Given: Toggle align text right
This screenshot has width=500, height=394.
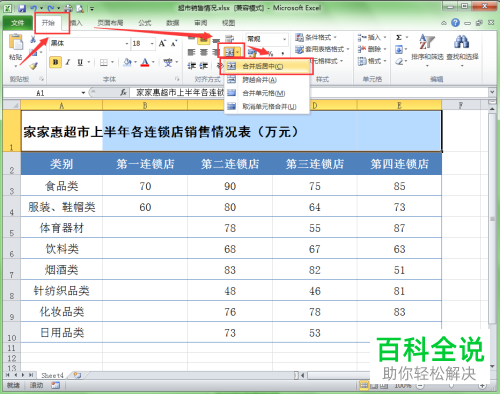Looking at the screenshot, I should [x=216, y=52].
